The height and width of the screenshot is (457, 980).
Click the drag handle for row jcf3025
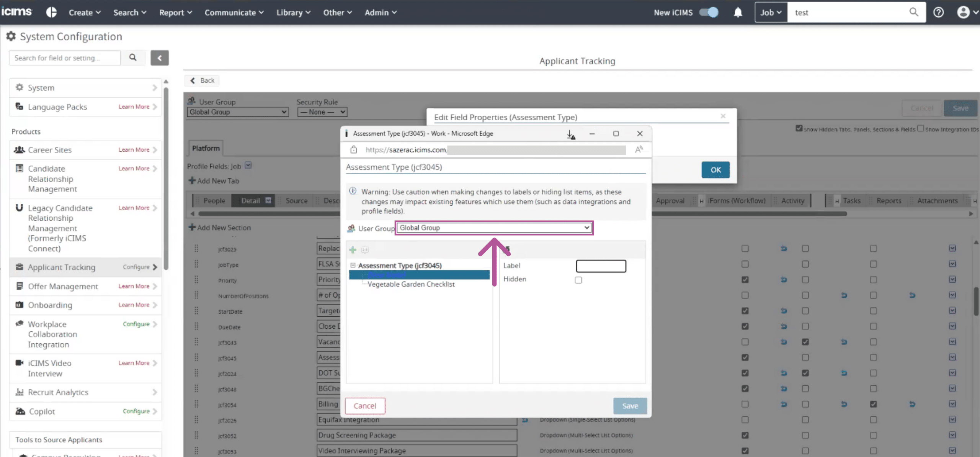click(196, 248)
